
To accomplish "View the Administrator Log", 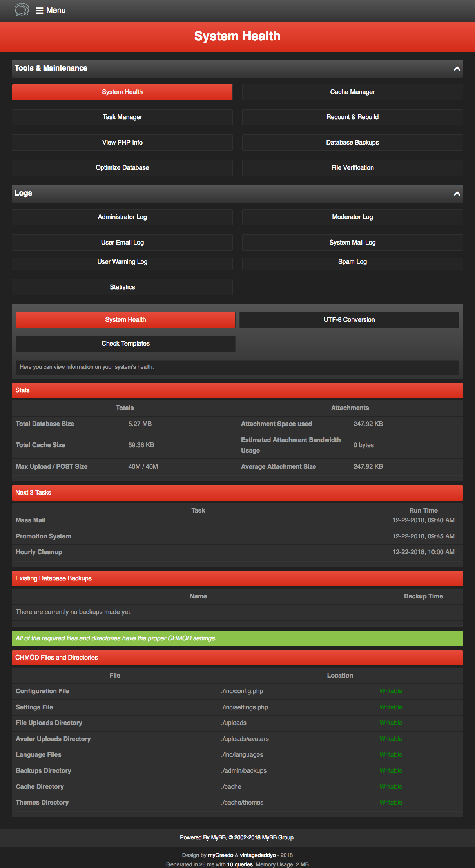I will [122, 217].
